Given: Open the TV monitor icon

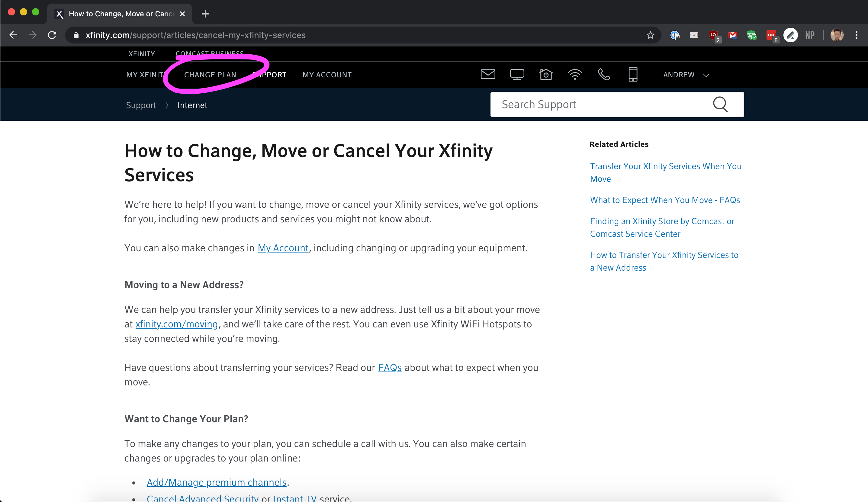Looking at the screenshot, I should coord(517,74).
